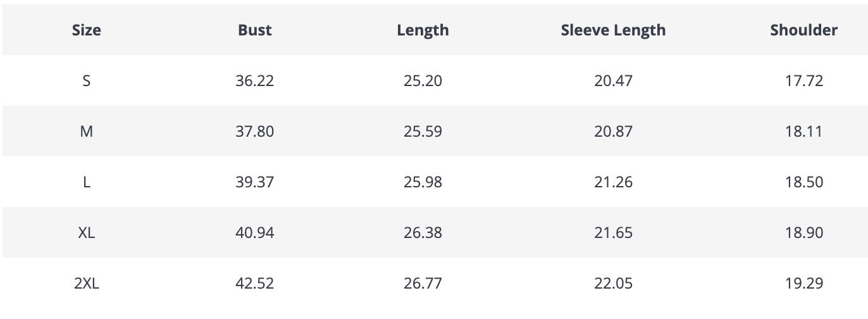Select the S size row label
The image size is (868, 319).
click(87, 81)
